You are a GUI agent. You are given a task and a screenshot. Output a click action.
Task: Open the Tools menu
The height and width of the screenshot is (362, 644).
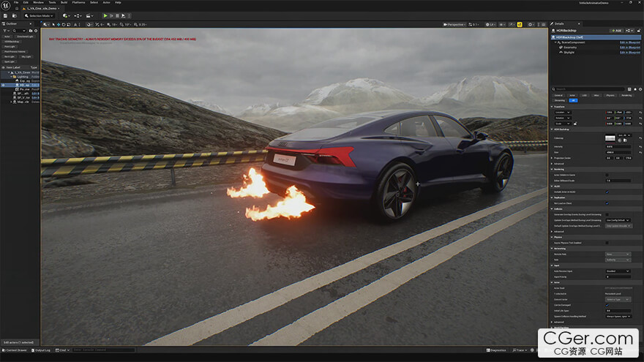(x=52, y=2)
